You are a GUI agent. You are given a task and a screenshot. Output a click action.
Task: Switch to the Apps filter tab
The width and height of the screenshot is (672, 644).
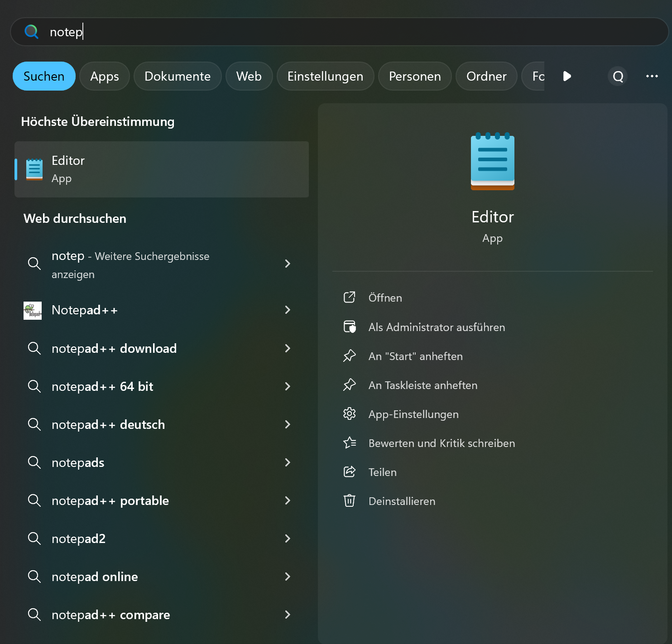tap(105, 76)
